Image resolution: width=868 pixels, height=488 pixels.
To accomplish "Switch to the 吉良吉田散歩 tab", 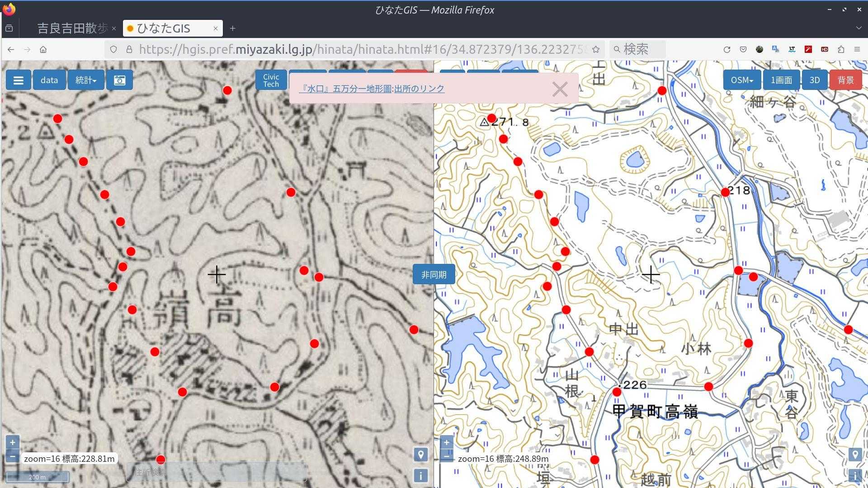I will pyautogui.click(x=72, y=28).
